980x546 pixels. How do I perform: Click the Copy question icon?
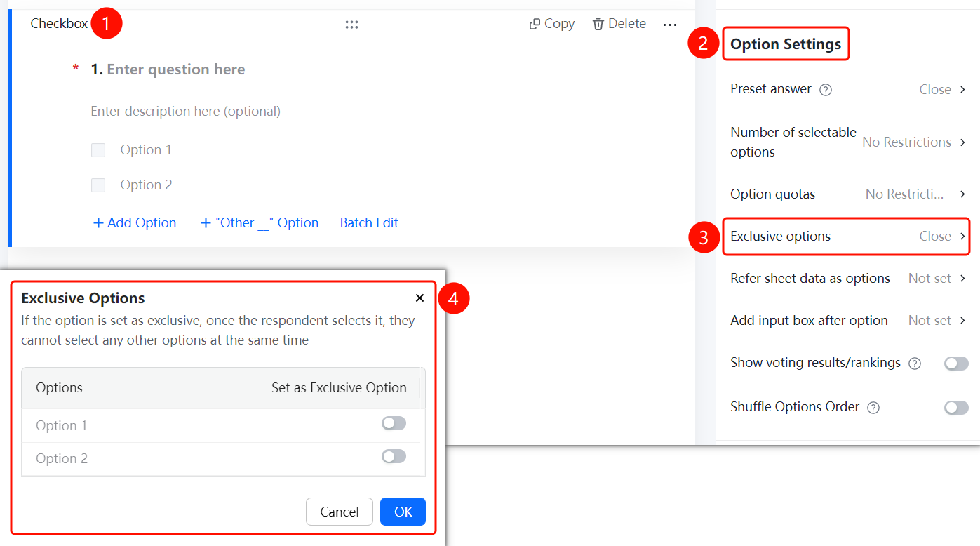(x=535, y=24)
